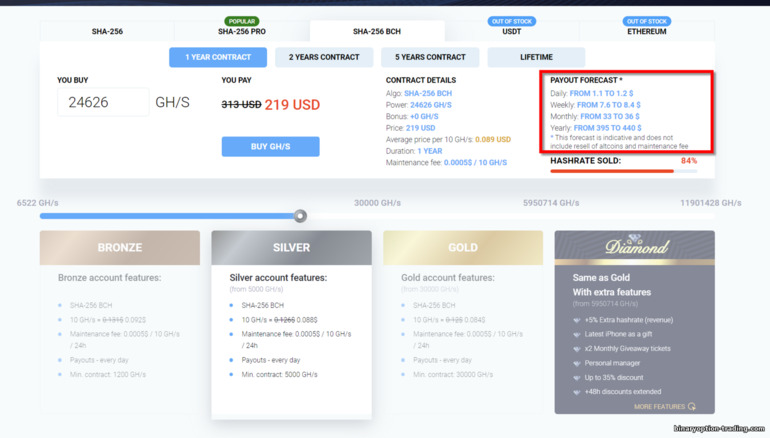Image resolution: width=770 pixels, height=438 pixels.
Task: Click the 11901428 GH/s slider label
Action: click(x=711, y=203)
